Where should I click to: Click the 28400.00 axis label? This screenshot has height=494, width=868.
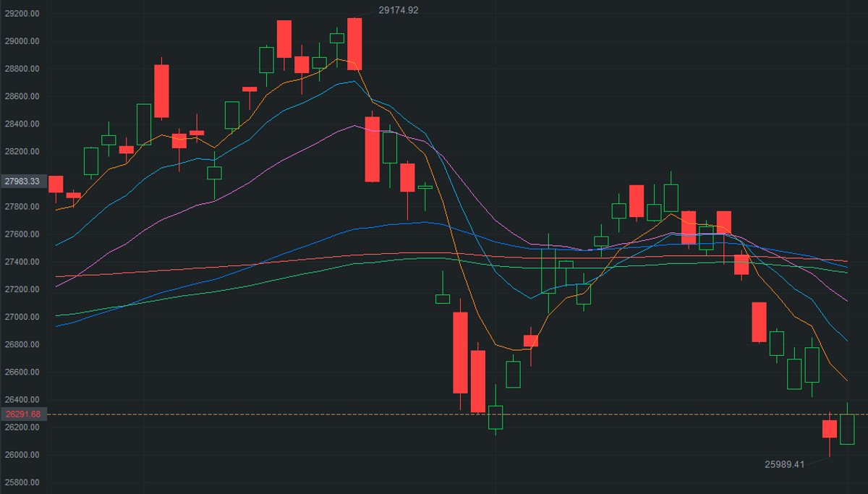22,124
